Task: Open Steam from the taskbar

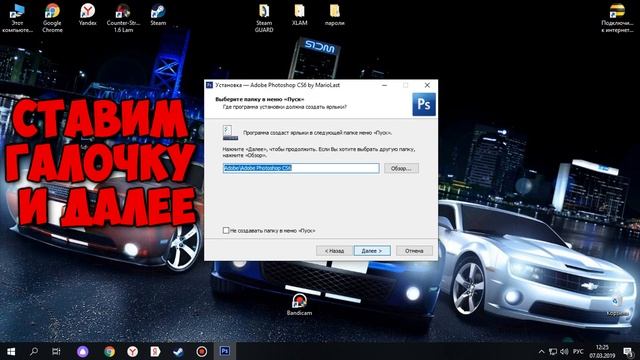Action: point(178,351)
